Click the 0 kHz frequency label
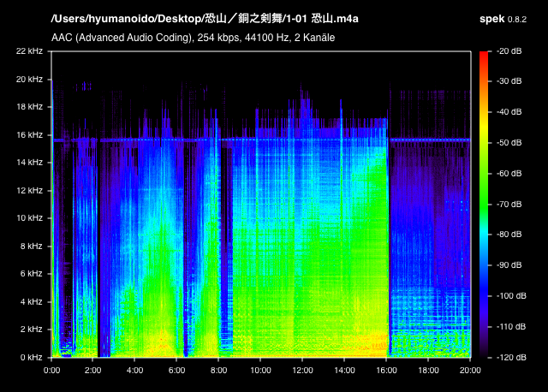The image size is (548, 392). pos(31,356)
